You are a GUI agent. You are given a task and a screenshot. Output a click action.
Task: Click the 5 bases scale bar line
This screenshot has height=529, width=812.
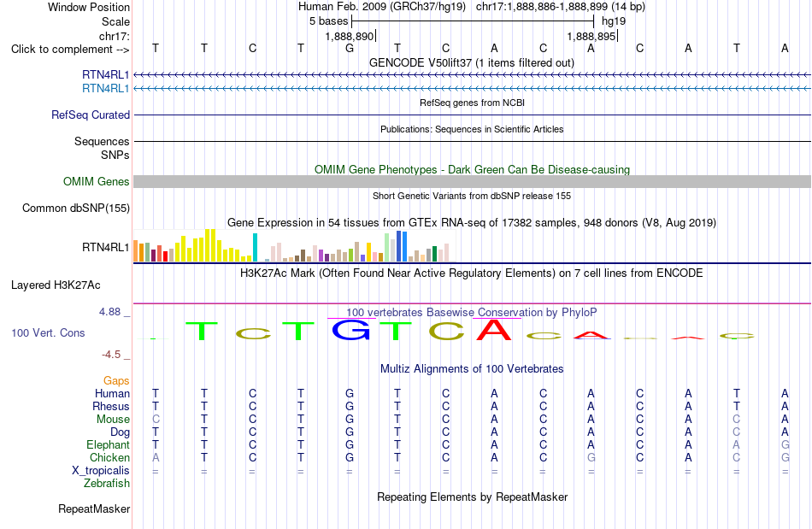tap(473, 21)
